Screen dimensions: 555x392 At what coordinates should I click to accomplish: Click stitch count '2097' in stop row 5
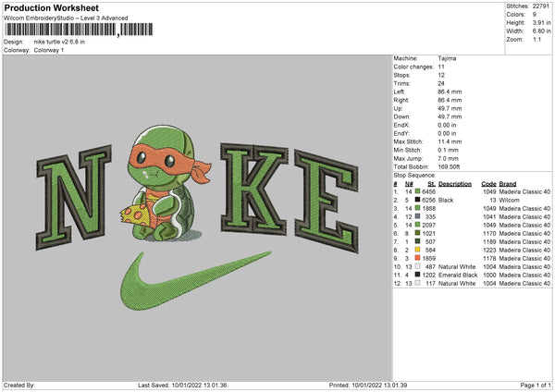[x=428, y=225]
